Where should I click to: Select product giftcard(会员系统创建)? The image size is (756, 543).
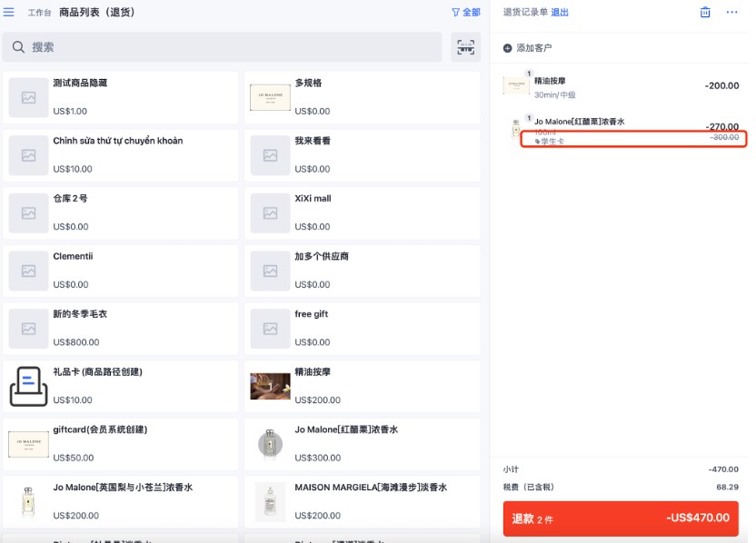(121, 444)
